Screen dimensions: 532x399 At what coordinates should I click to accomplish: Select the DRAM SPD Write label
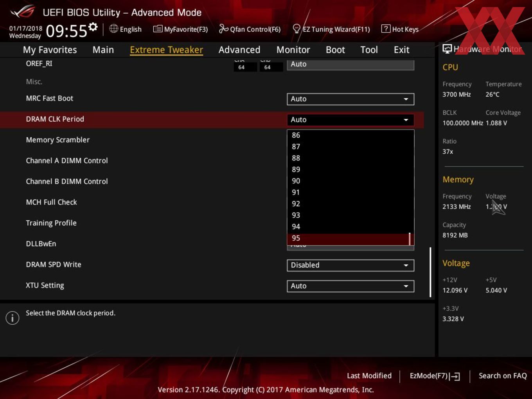54,264
